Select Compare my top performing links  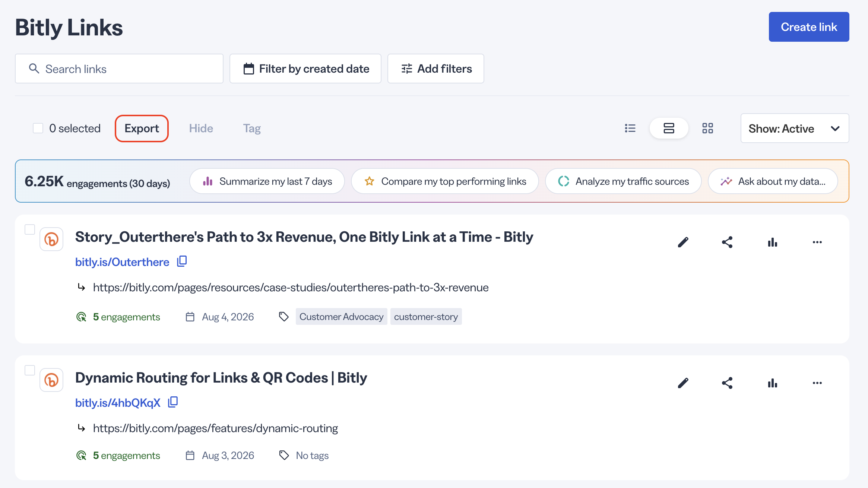tap(445, 181)
